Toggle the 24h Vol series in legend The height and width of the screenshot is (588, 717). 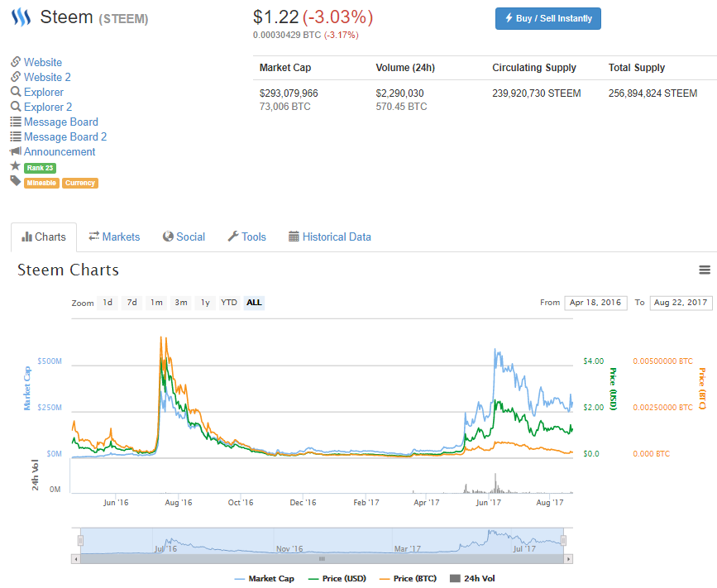[472, 578]
